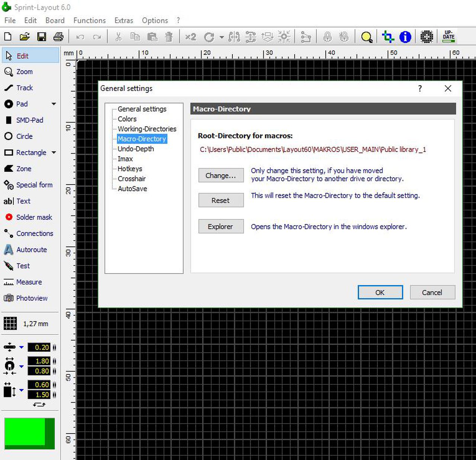This screenshot has width=476, height=460.
Task: Click the Zoom magnifier icon in top toolbar
Action: point(367,37)
